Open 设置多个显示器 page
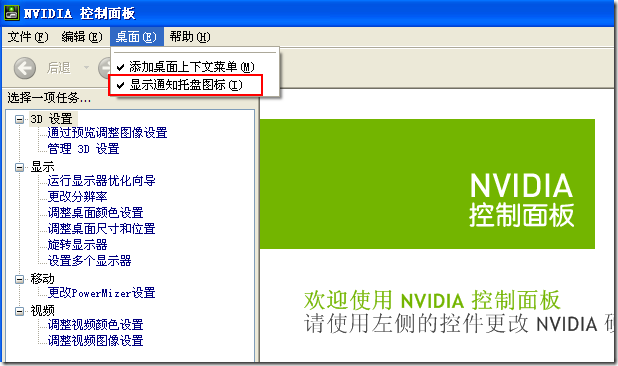Image resolution: width=618 pixels, height=366 pixels. point(89,260)
